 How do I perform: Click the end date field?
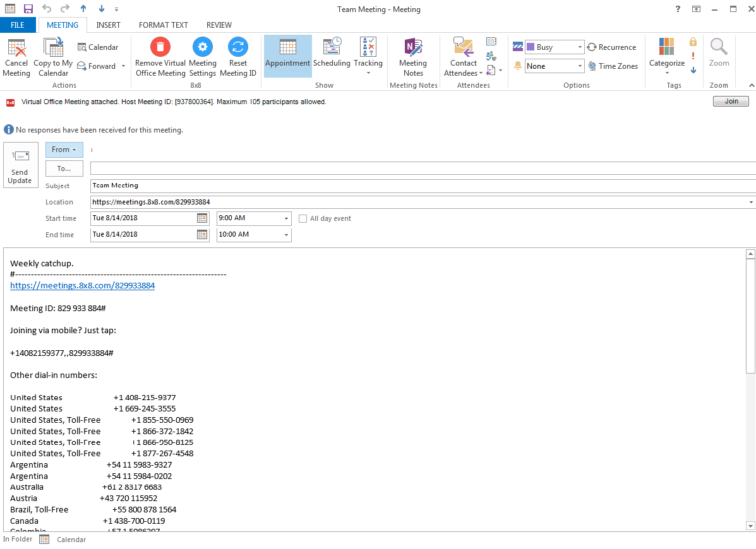[x=143, y=235]
